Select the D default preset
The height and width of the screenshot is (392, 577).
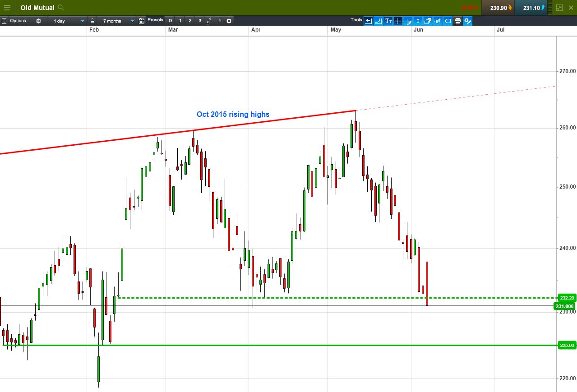pyautogui.click(x=170, y=21)
